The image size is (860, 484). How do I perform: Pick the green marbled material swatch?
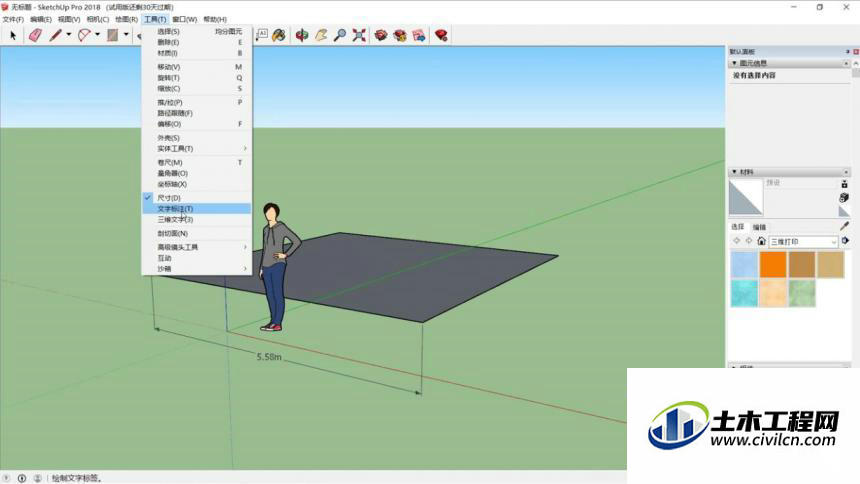802,293
